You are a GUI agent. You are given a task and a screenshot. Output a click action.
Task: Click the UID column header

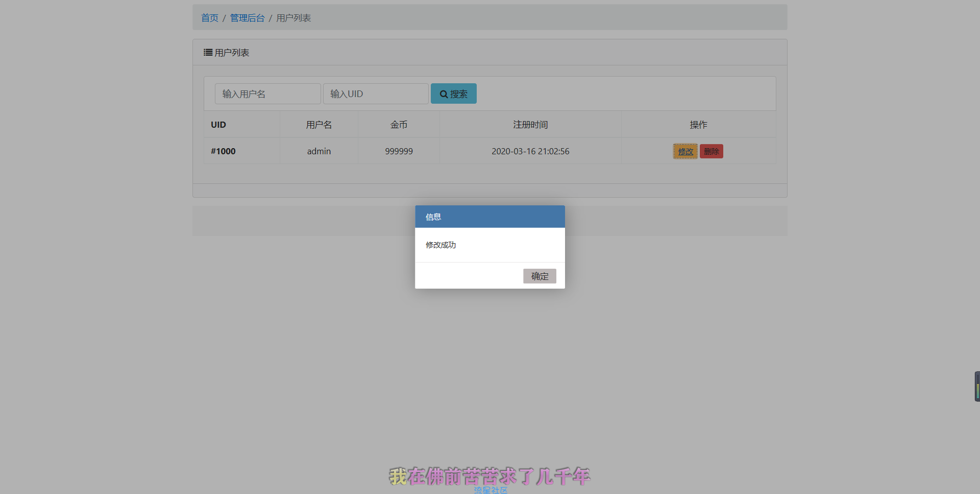218,125
